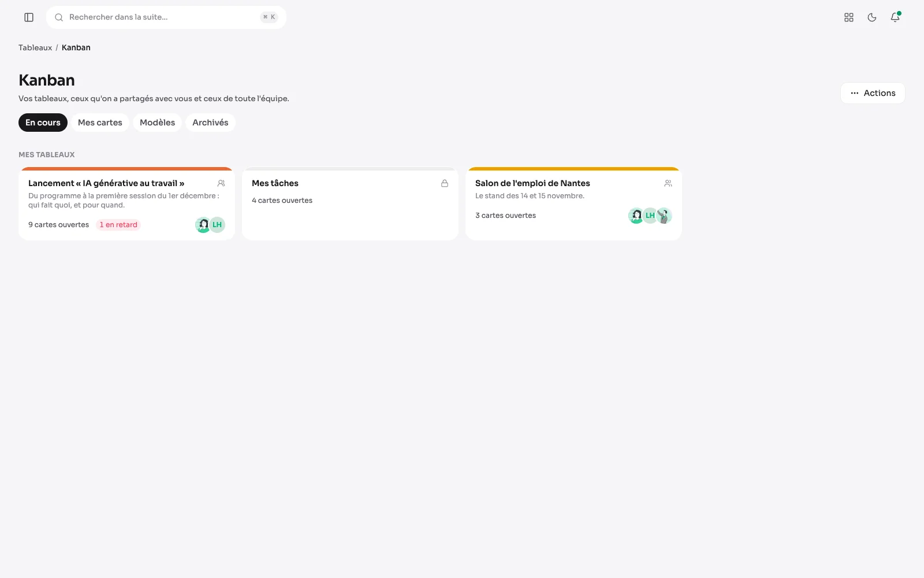The width and height of the screenshot is (924, 578).
Task: Go to Tableaux breadcrumb link
Action: [35, 47]
